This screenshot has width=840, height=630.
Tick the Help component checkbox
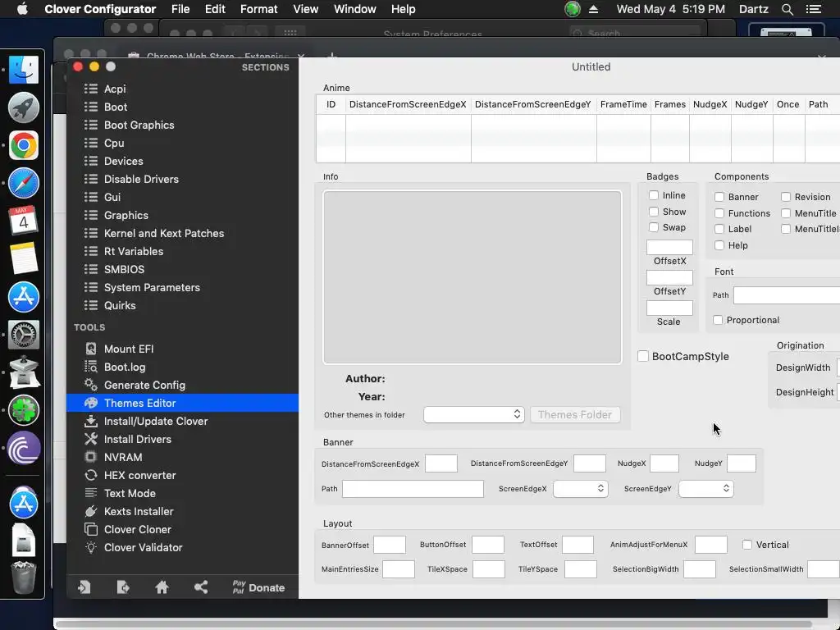coord(719,245)
